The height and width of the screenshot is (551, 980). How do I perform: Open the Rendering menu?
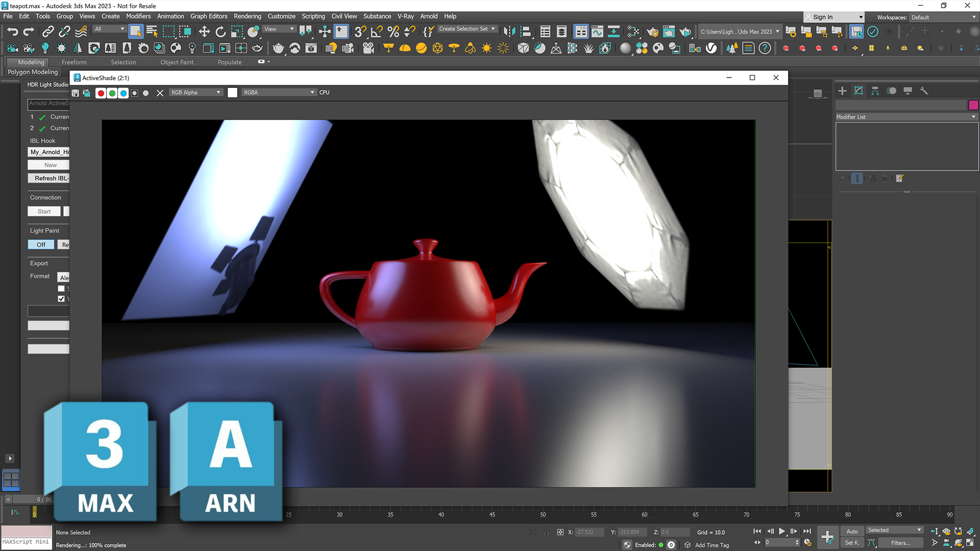(247, 16)
